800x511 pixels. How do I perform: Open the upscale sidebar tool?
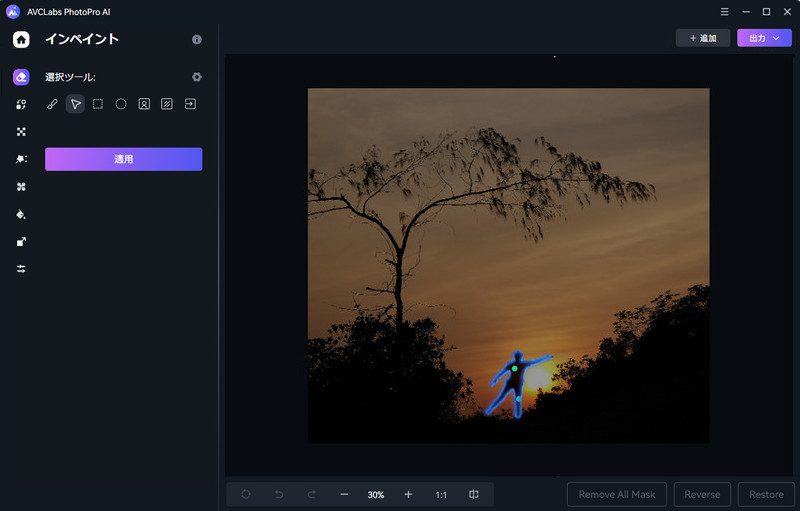[x=21, y=242]
